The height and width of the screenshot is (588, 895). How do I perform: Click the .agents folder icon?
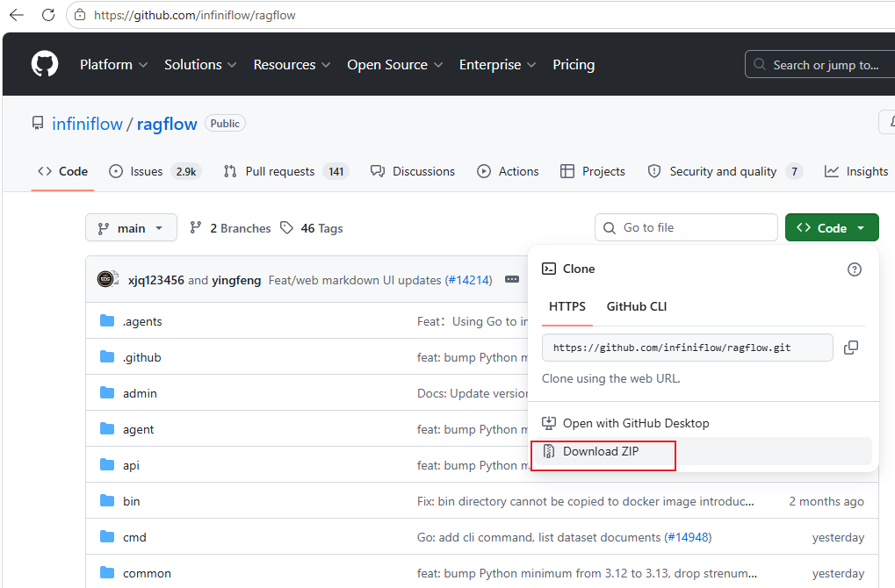pyautogui.click(x=107, y=320)
